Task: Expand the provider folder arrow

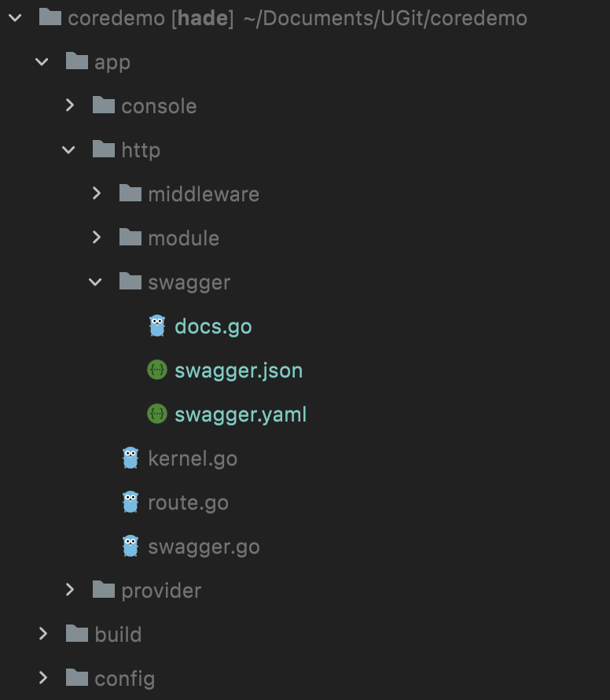Action: pyautogui.click(x=70, y=590)
